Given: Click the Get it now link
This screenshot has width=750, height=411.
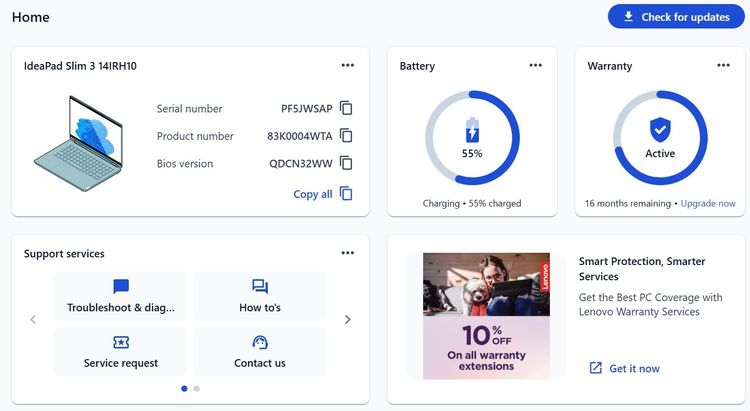Looking at the screenshot, I should coord(625,368).
